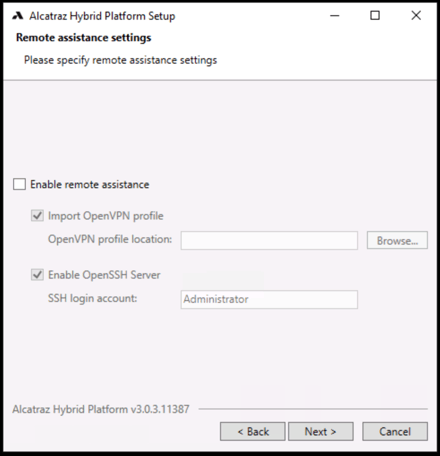Click the 'Import OpenVPN profile' label text
Viewport: 440px width, 456px height.
pyautogui.click(x=106, y=216)
